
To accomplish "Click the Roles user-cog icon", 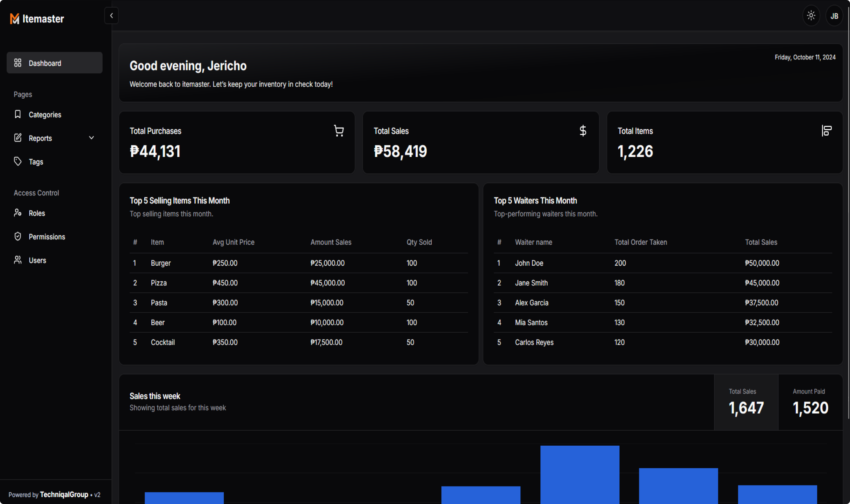I will [x=18, y=213].
